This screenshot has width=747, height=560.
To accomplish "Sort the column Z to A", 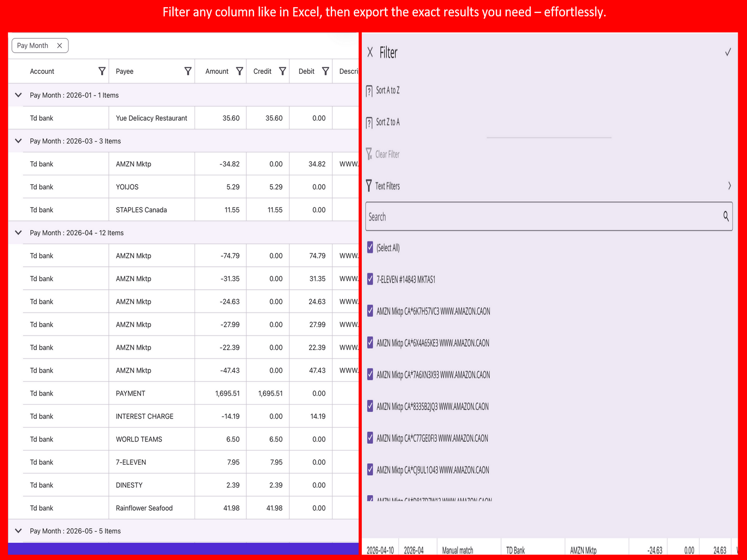I will [x=383, y=122].
